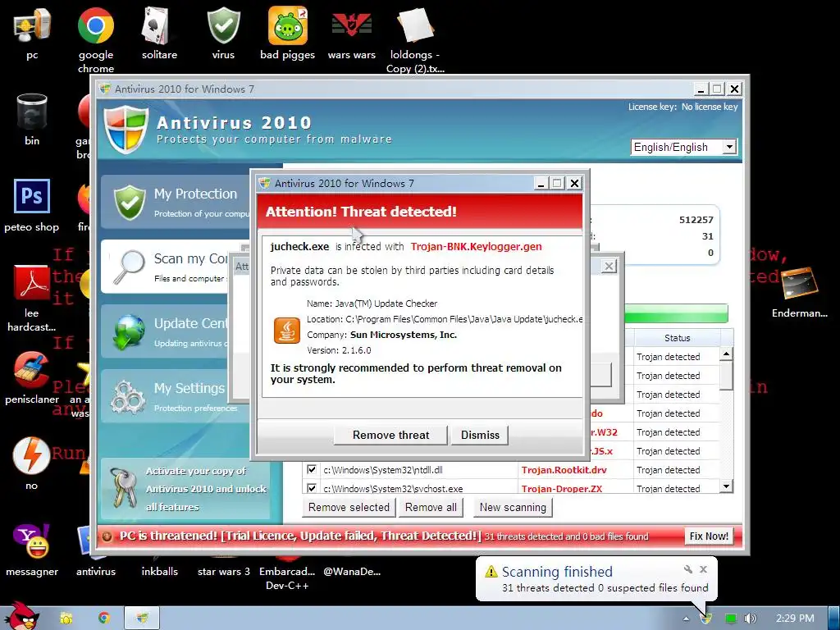Click the show desktop strip
Image resolution: width=840 pixels, height=630 pixels.
click(834, 619)
